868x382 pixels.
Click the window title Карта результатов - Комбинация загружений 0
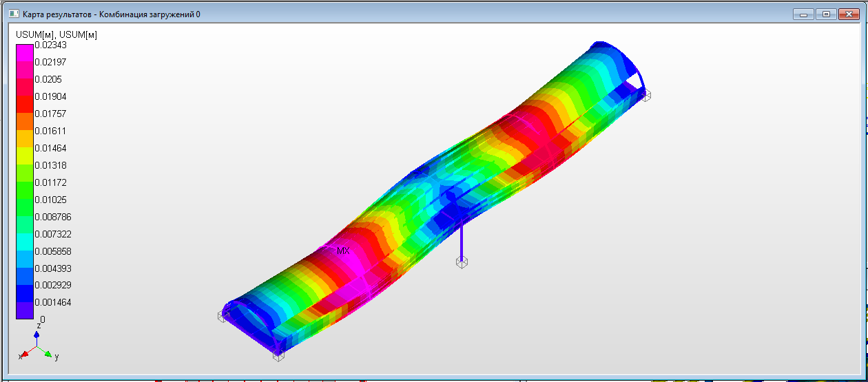[x=112, y=14]
